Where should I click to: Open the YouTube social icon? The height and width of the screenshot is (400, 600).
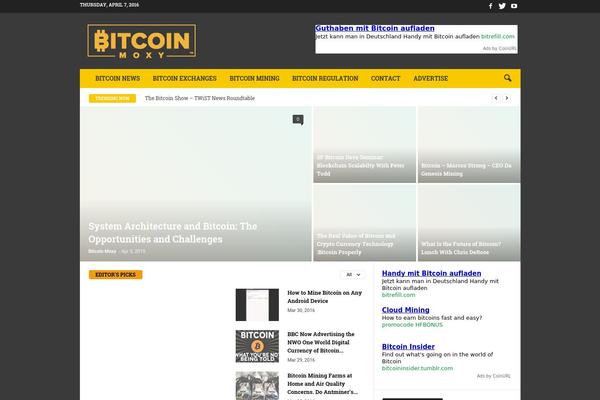click(514, 6)
